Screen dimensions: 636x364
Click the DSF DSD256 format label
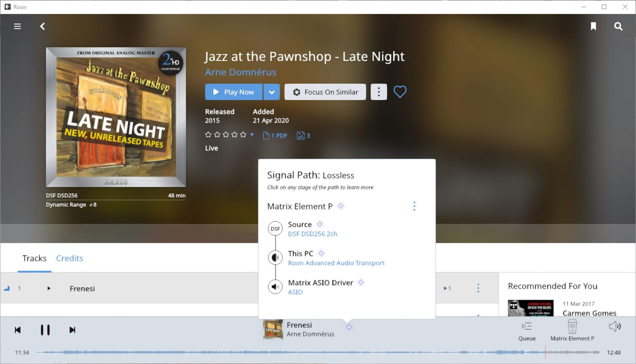[62, 195]
